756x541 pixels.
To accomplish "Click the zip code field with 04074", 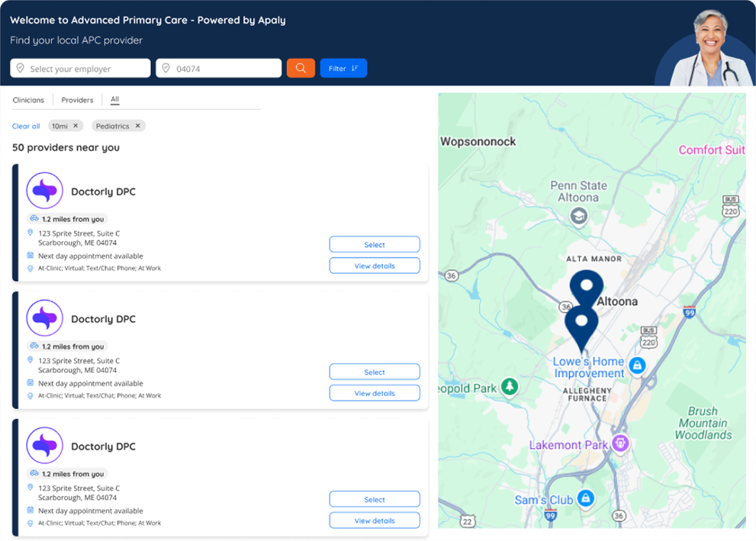I will pyautogui.click(x=219, y=69).
